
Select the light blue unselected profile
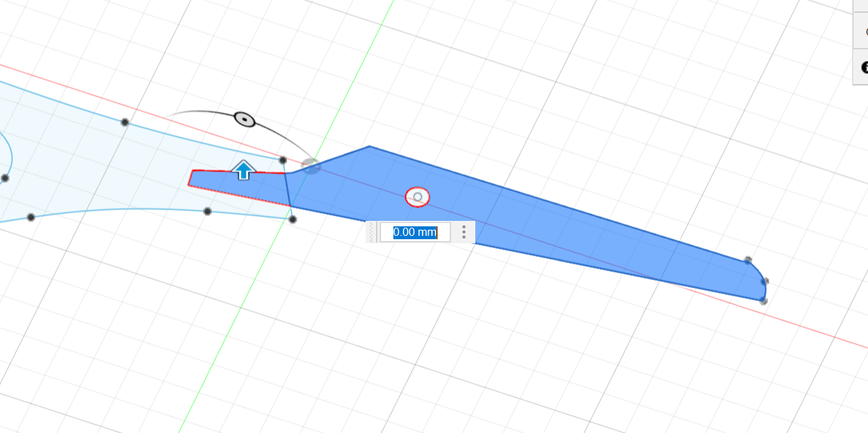tap(102, 169)
